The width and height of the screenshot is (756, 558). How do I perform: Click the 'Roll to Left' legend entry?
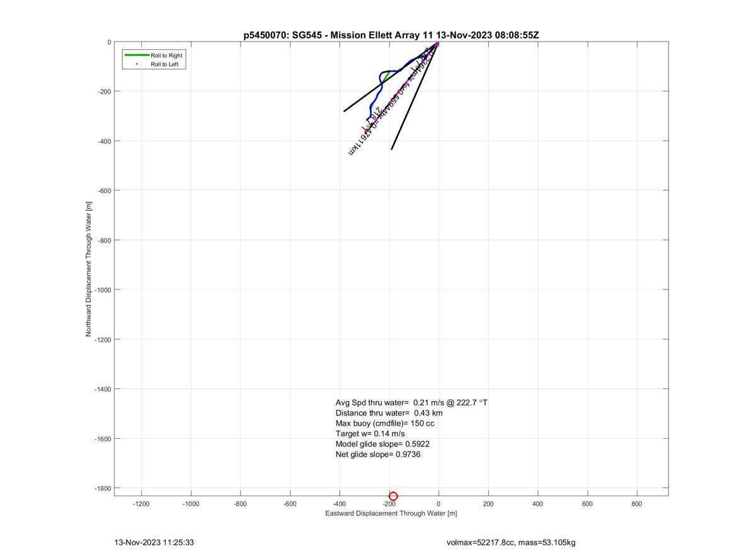(164, 64)
